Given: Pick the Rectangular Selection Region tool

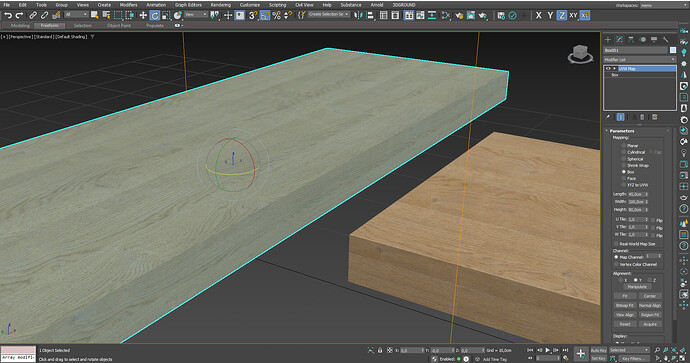Looking at the screenshot, I should pos(118,15).
